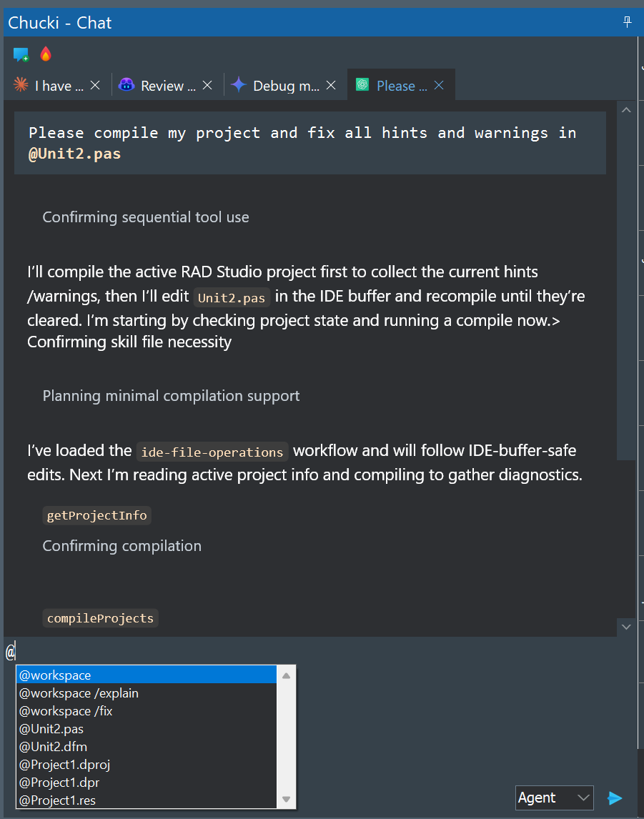Screen dimensions: 644x819
Task: Close the Debug chat tab
Action: click(330, 84)
